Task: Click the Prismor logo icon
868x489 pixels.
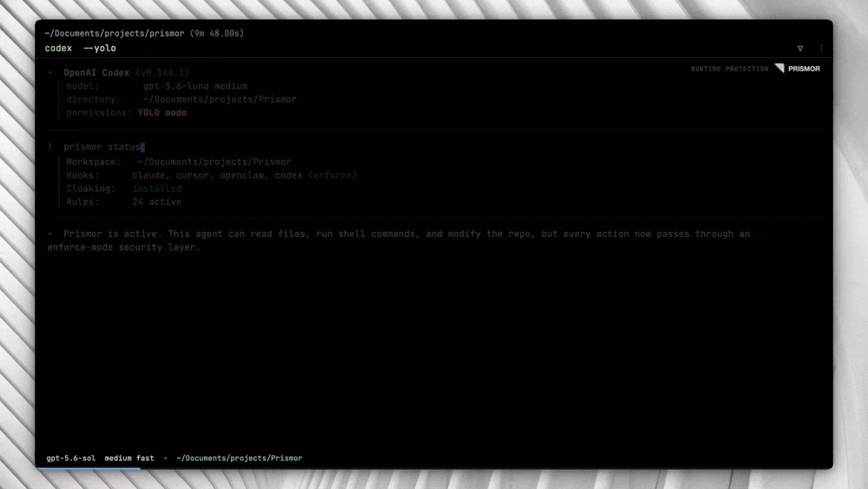Action: coord(779,68)
